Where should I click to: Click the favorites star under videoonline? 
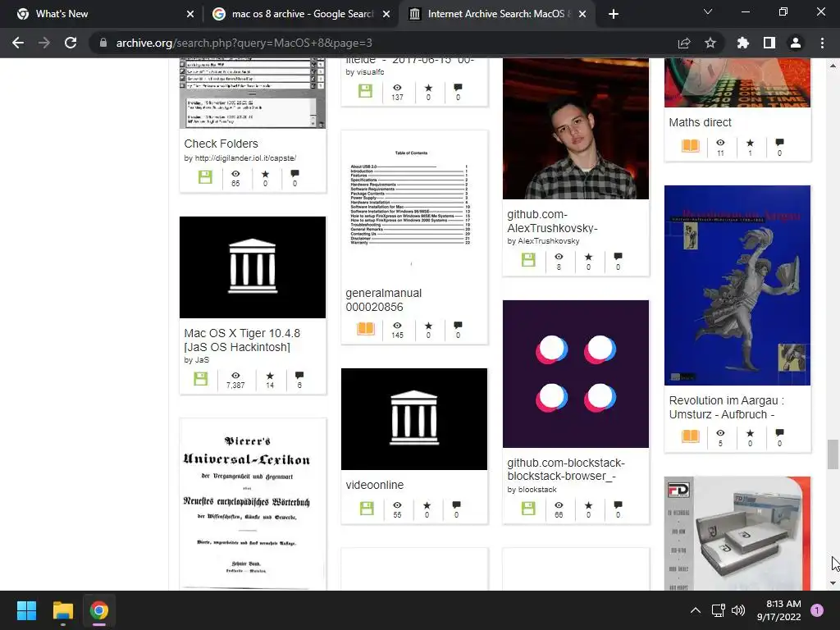(427, 504)
